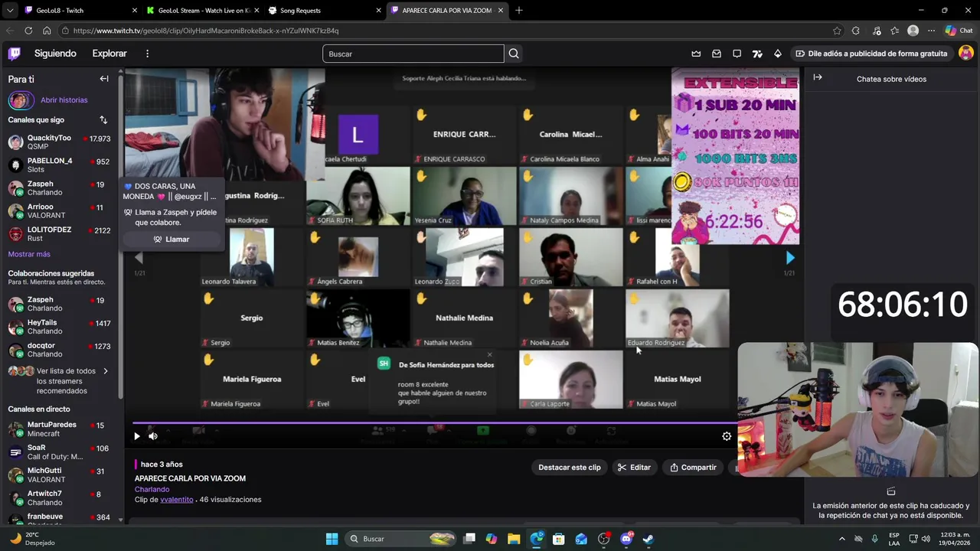Screen dimensions: 980x551
Task: Click the Compartir clip button
Action: pyautogui.click(x=693, y=468)
